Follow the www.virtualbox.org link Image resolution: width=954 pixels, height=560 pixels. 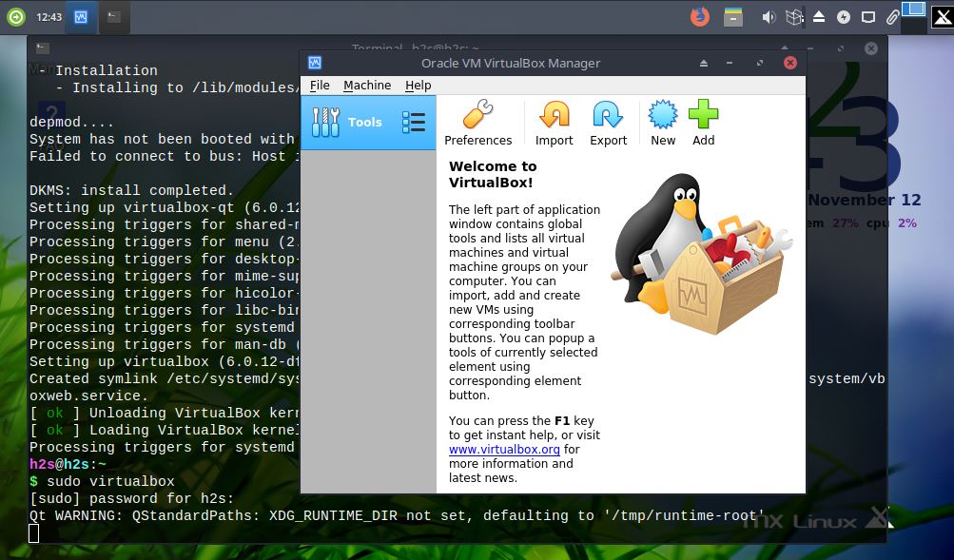(x=504, y=450)
